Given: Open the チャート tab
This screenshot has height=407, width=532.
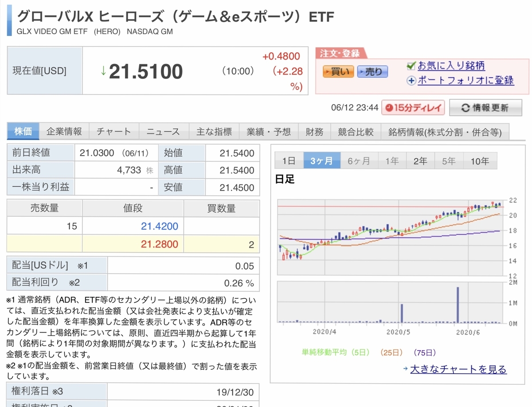Looking at the screenshot, I should [x=114, y=132].
